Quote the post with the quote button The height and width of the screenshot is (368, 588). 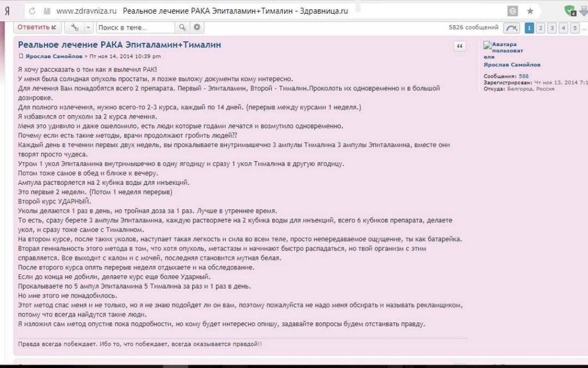pyautogui.click(x=460, y=46)
